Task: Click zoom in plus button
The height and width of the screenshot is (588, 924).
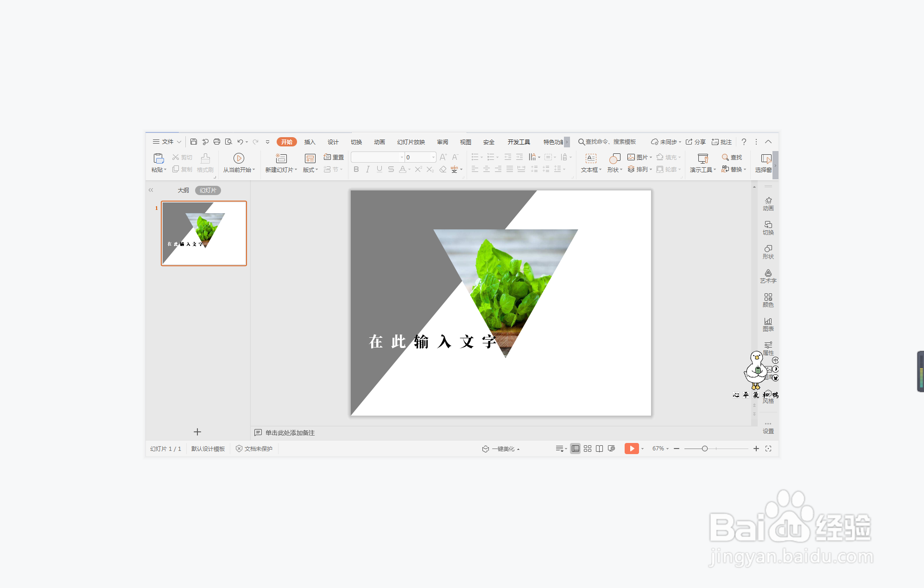Action: 756,449
